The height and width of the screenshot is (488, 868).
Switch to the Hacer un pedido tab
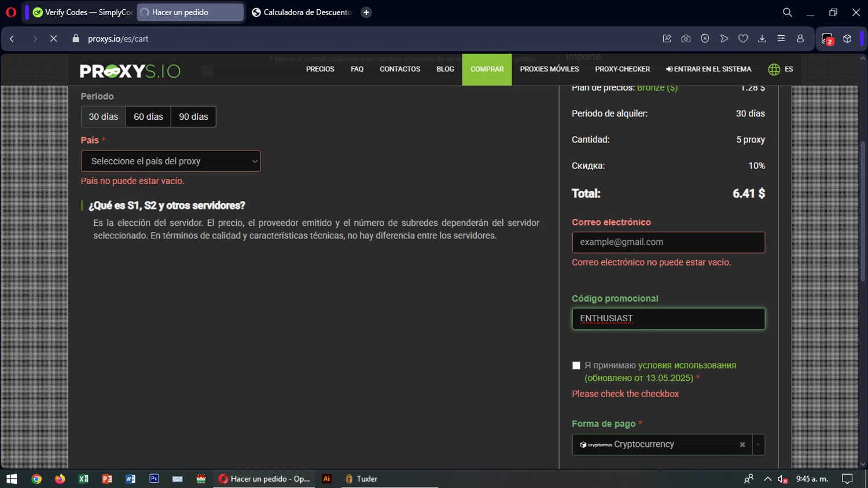point(190,12)
